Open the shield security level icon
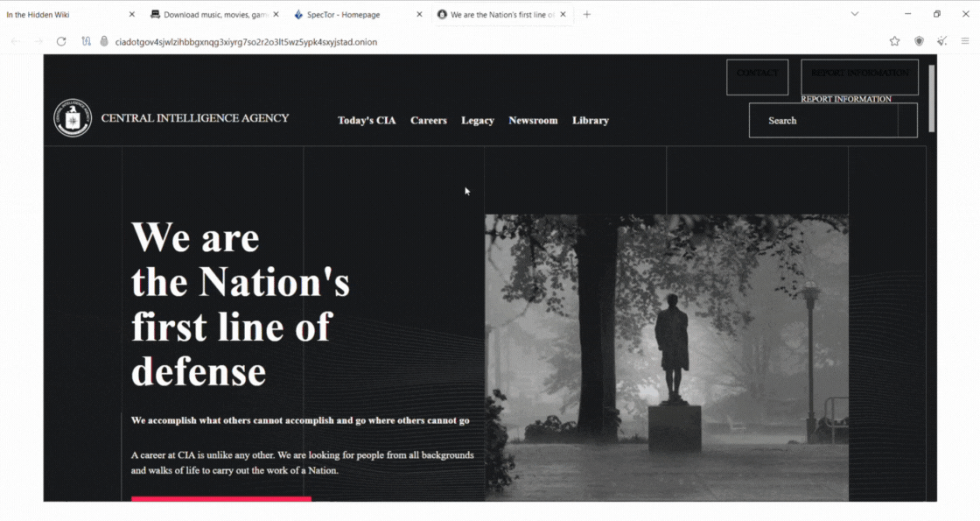 [x=919, y=41]
